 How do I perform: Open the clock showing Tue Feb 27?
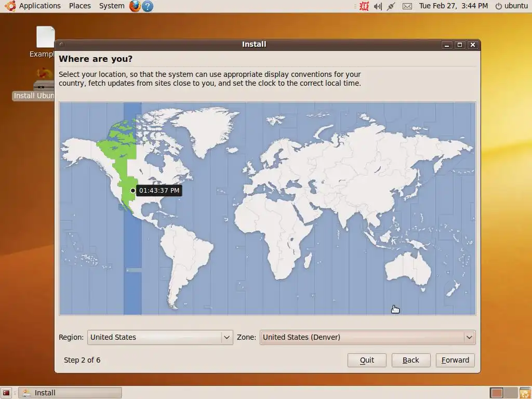[453, 6]
